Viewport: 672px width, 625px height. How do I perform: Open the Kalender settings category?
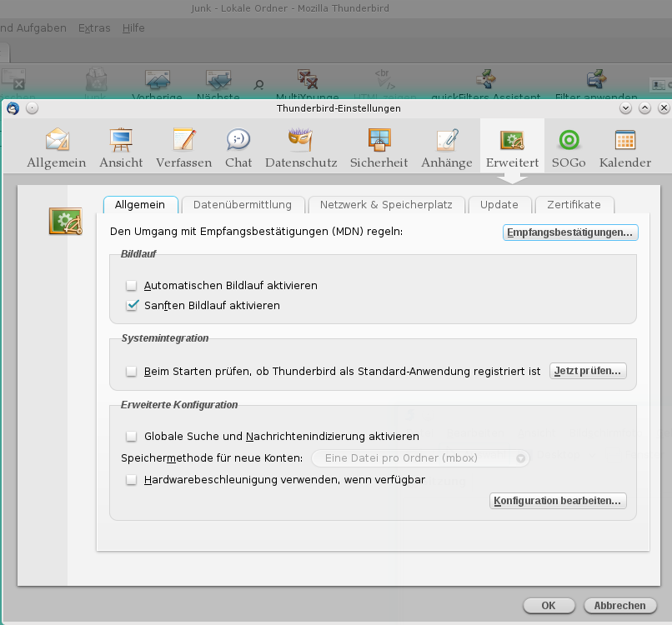coord(624,147)
